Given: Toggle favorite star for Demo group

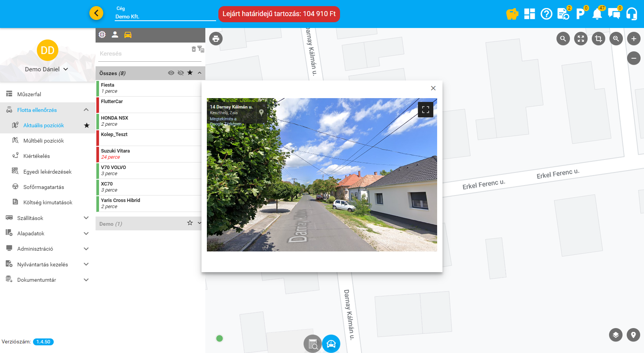Looking at the screenshot, I should point(190,223).
